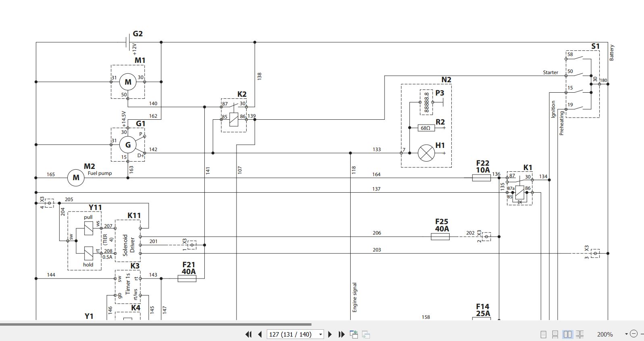Click the Solenoid Driver text in K11

pyautogui.click(x=129, y=245)
